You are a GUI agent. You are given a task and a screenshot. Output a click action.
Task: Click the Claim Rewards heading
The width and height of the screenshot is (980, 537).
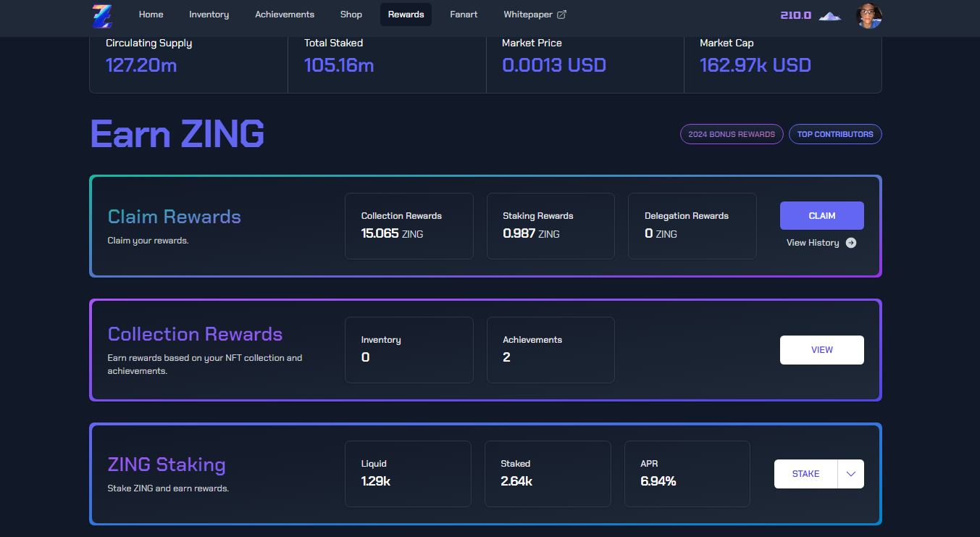point(175,217)
